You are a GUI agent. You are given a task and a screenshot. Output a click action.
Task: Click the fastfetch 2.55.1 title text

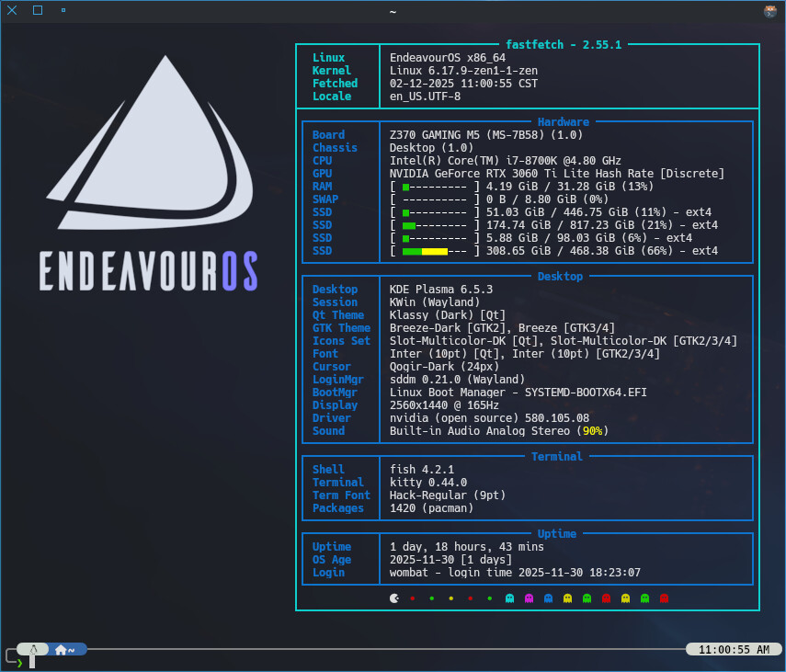point(564,44)
